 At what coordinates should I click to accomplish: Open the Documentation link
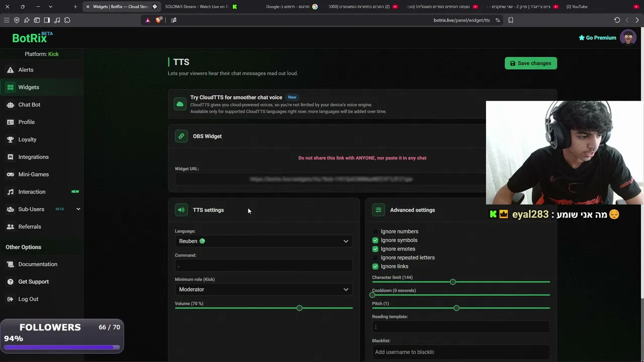[x=38, y=264]
